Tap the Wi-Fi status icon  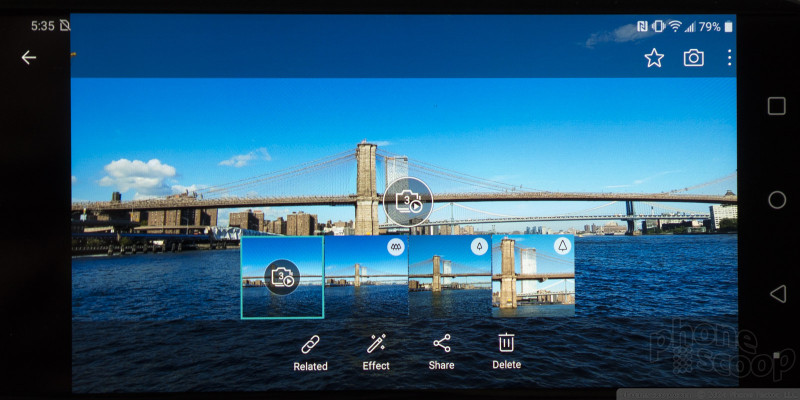(675, 27)
